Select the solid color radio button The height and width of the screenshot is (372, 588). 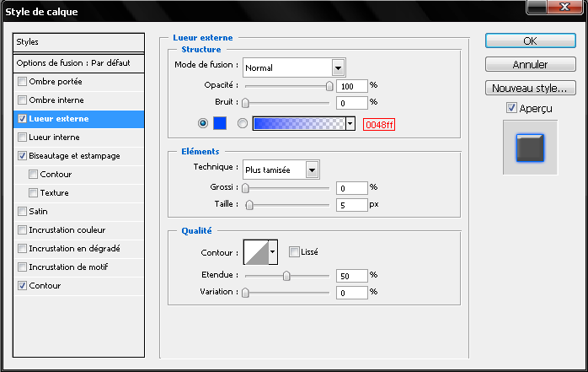pos(203,123)
